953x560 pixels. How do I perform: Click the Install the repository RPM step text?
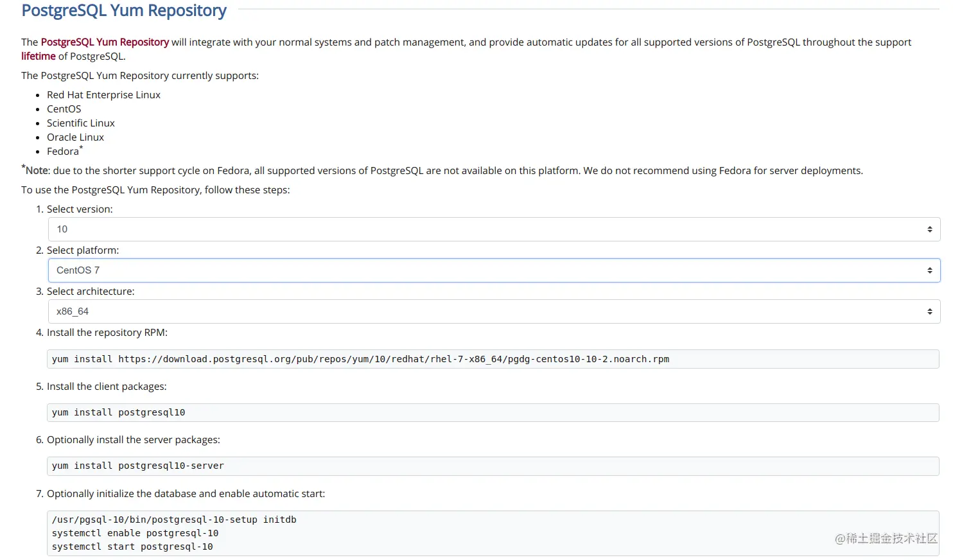(107, 333)
